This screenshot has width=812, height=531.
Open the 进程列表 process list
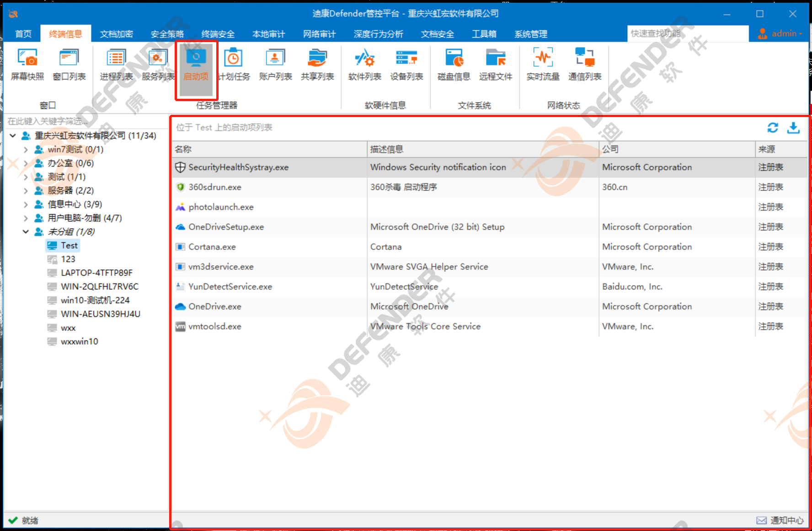point(116,65)
